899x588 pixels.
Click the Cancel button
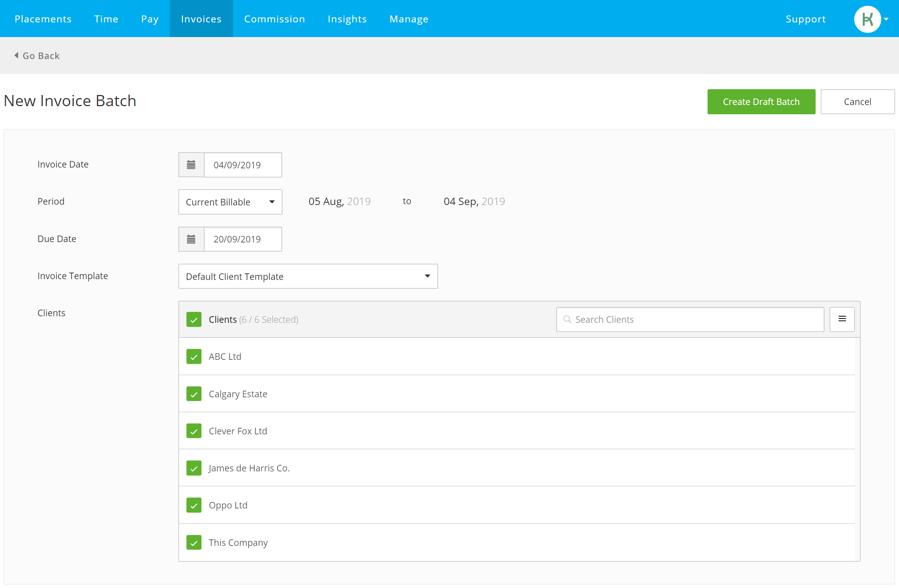[x=857, y=102]
